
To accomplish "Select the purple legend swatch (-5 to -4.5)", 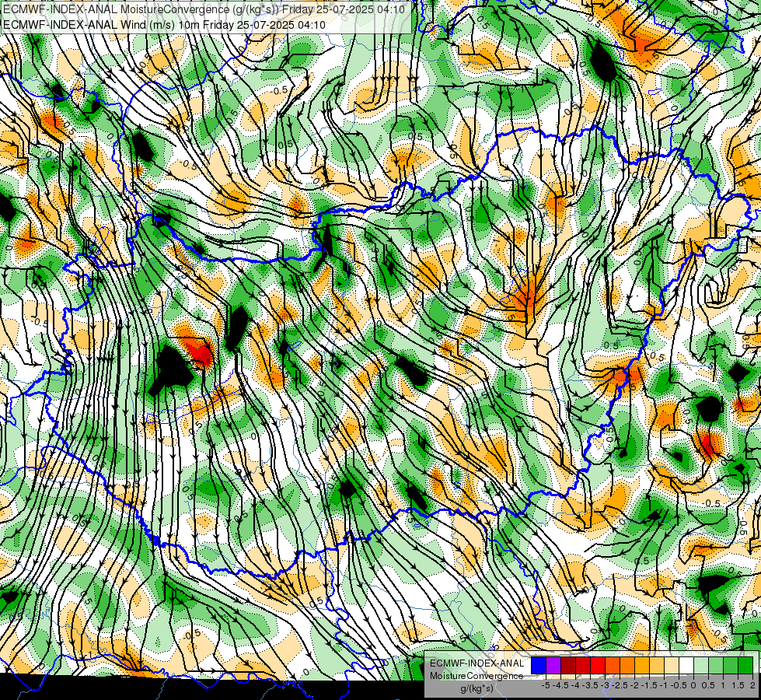I will [x=553, y=666].
